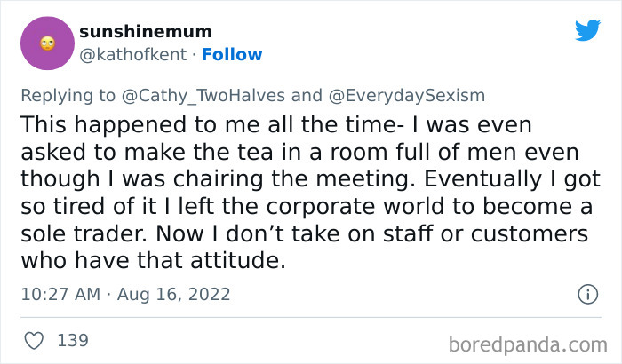
Task: Click the Twitter bird logo
Action: 587,31
